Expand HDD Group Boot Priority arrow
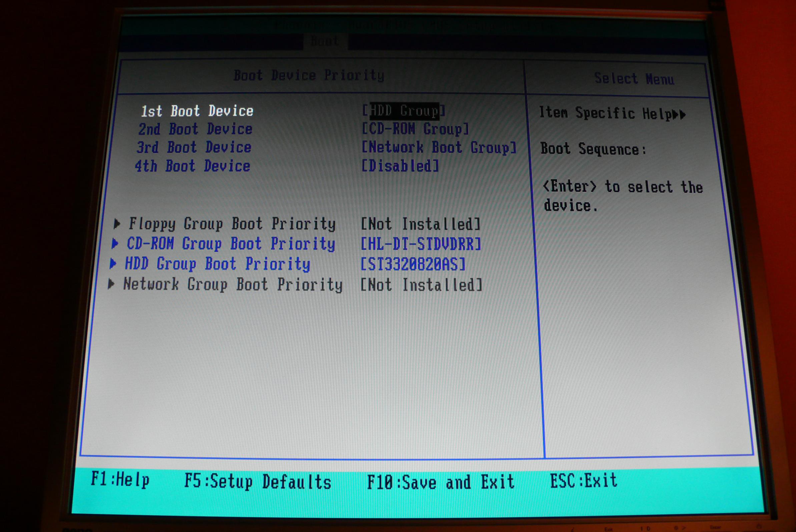This screenshot has width=796, height=532. click(113, 264)
